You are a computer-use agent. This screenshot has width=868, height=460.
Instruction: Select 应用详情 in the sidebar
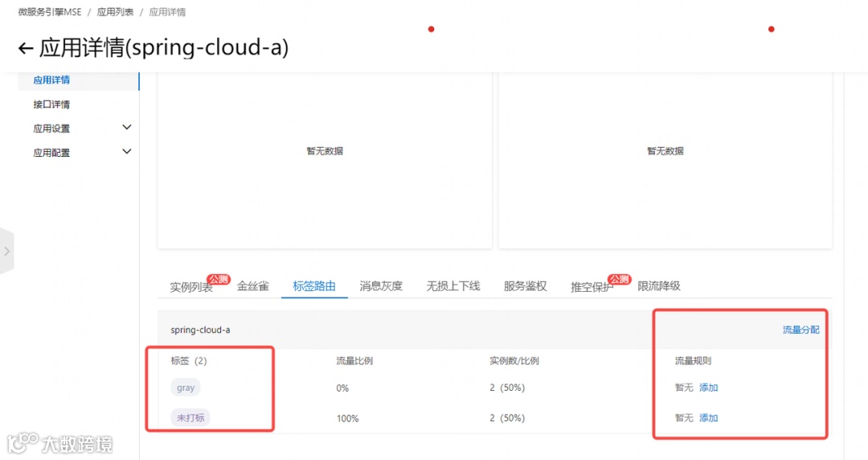[x=51, y=80]
